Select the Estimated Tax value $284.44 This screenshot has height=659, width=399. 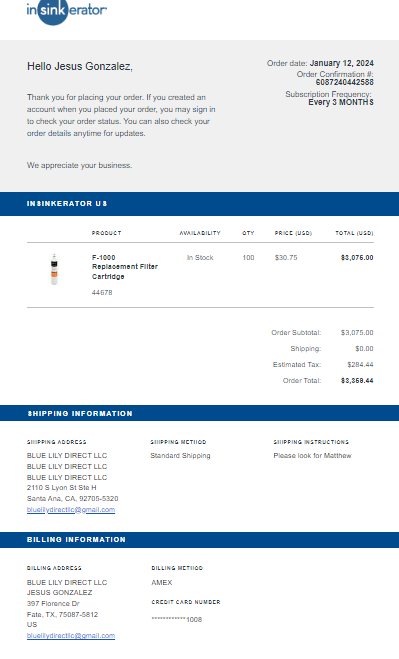(x=360, y=365)
